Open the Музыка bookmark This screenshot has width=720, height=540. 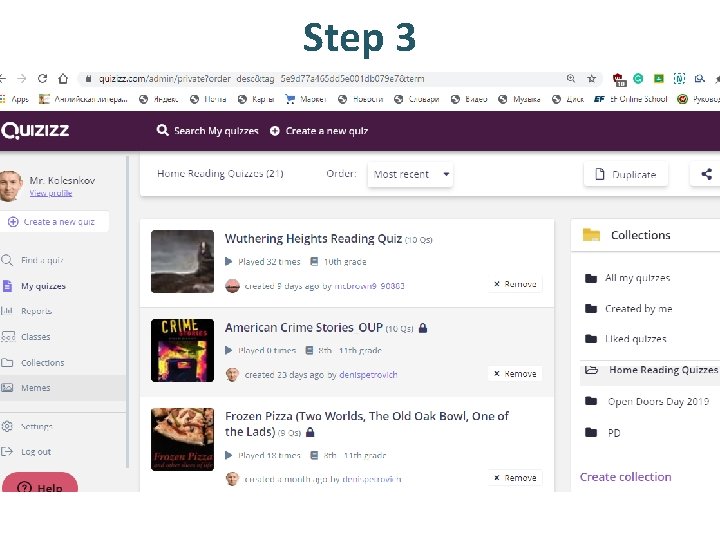[x=519, y=99]
